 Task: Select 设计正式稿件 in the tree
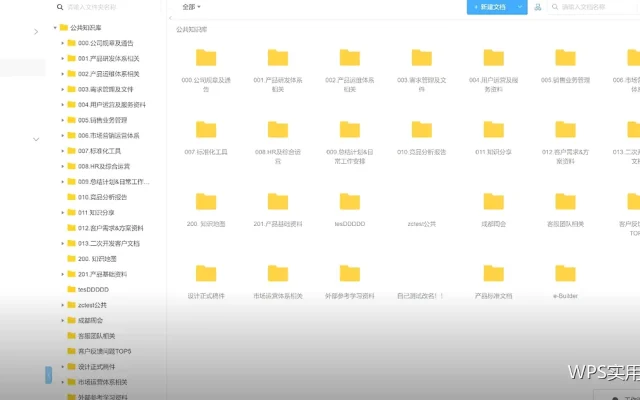coord(97,367)
